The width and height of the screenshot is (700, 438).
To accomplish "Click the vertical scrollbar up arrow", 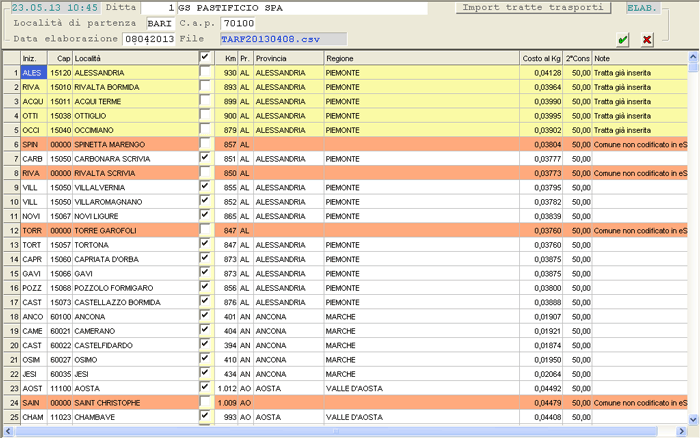I will coord(693,57).
